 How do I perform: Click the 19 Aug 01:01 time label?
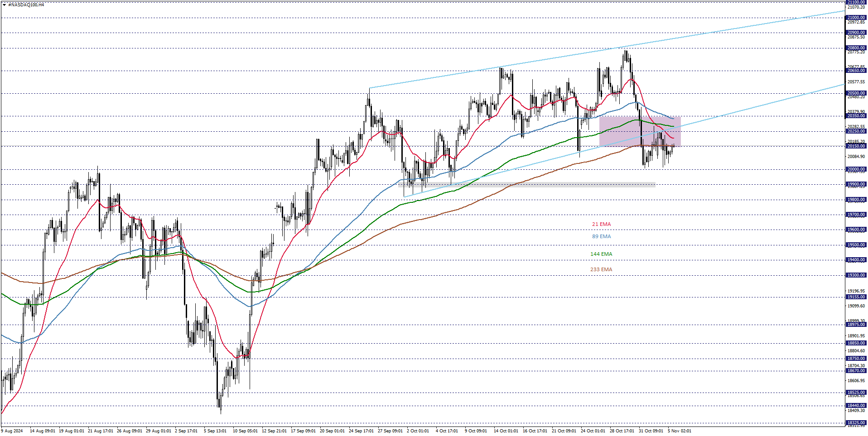72,431
